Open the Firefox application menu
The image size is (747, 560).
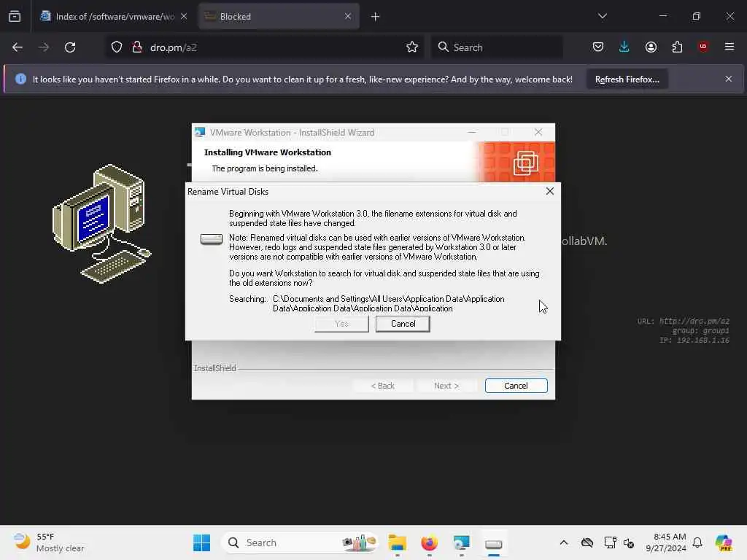(x=729, y=47)
